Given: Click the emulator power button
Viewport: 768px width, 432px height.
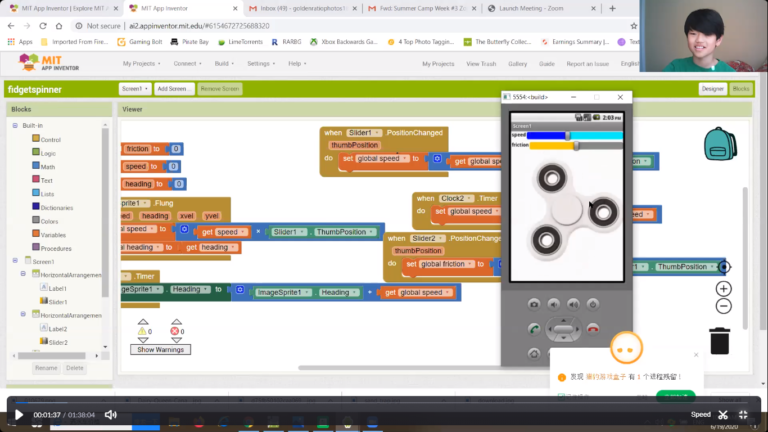Looking at the screenshot, I should pos(593,304).
